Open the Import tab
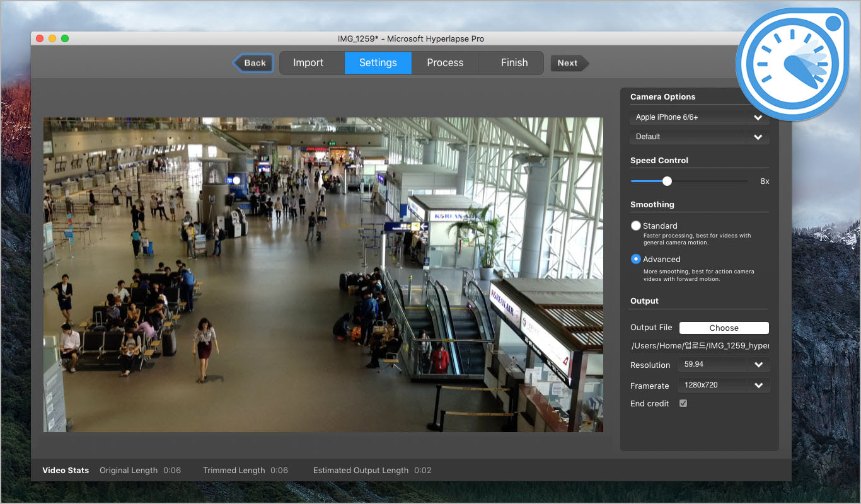The image size is (861, 504). (x=308, y=63)
